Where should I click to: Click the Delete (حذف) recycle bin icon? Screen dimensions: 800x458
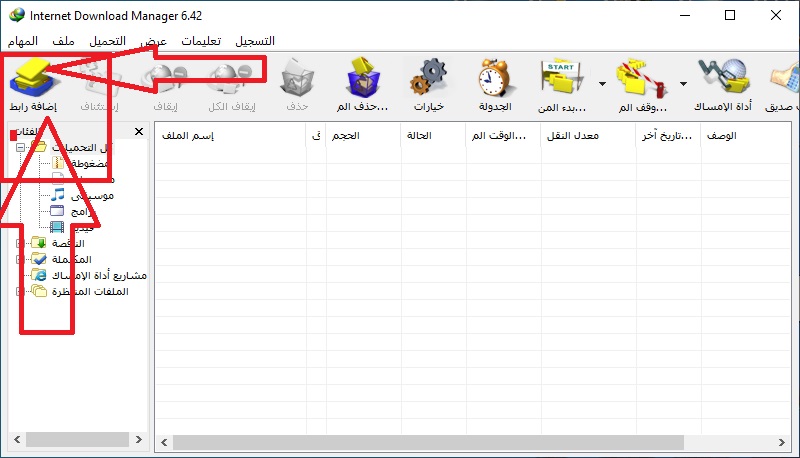(x=297, y=78)
